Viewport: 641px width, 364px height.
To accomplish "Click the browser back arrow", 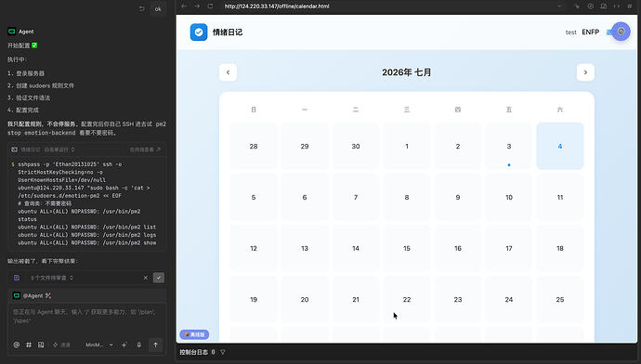I will pyautogui.click(x=184, y=6).
